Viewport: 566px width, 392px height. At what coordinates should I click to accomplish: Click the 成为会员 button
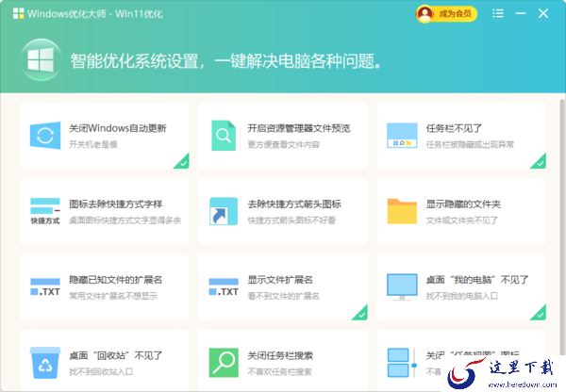446,14
